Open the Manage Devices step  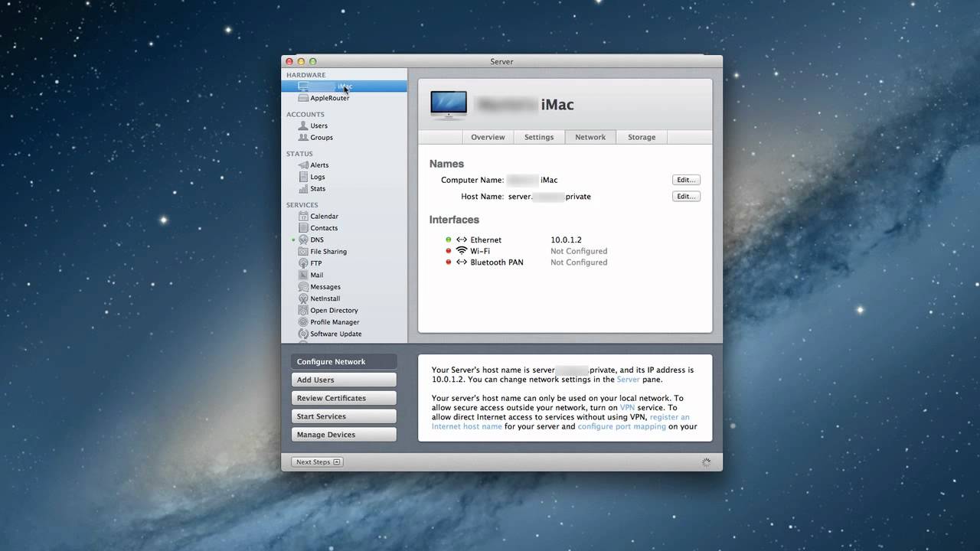click(x=344, y=435)
